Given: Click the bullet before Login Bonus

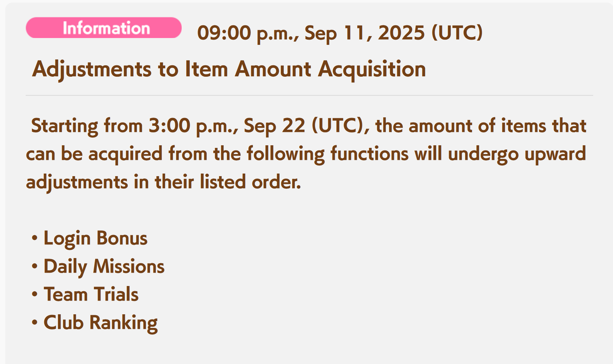Looking at the screenshot, I should [x=35, y=239].
